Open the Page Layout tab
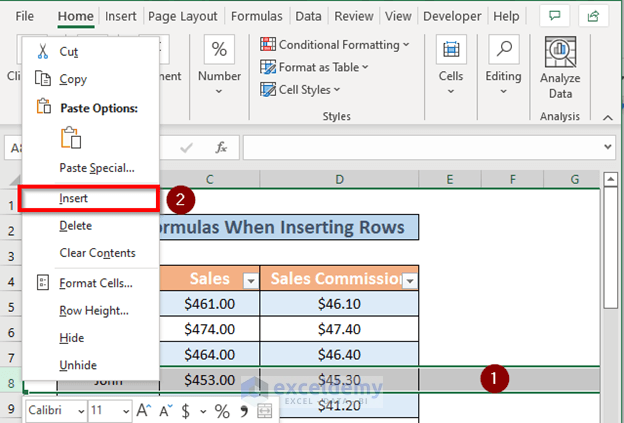The height and width of the screenshot is (423, 624). click(184, 16)
